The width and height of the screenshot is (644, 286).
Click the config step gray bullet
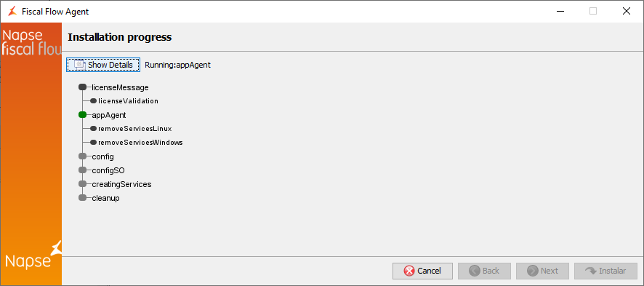(x=82, y=156)
